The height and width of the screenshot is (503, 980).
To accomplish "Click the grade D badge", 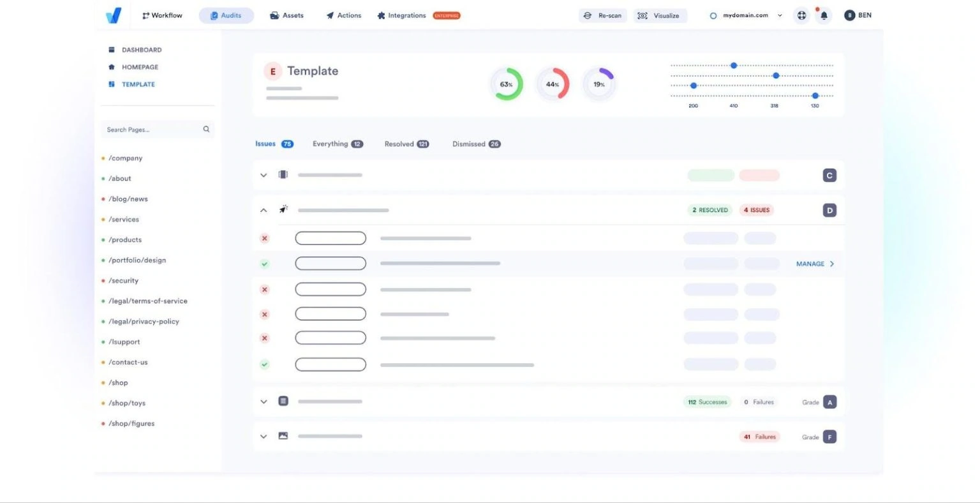I will [x=829, y=210].
